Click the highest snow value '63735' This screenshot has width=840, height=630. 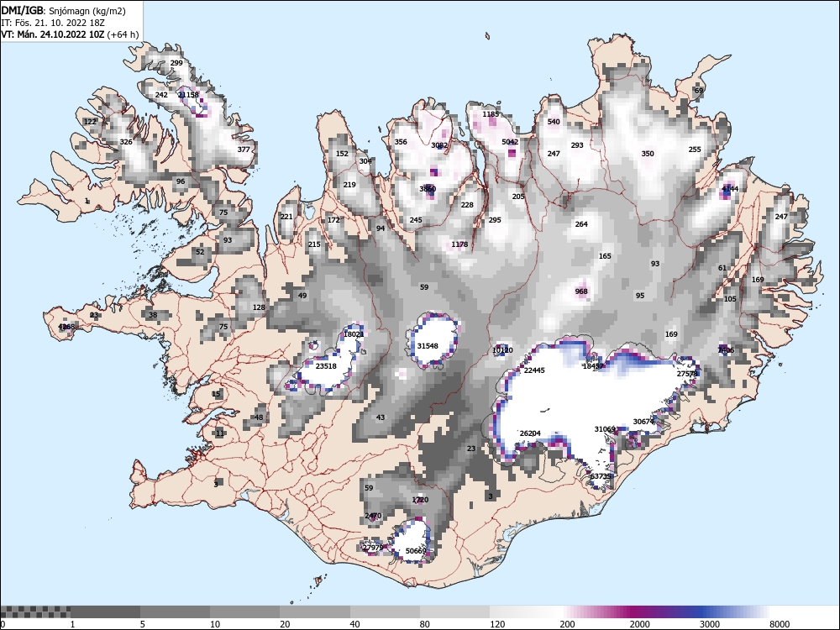point(601,476)
